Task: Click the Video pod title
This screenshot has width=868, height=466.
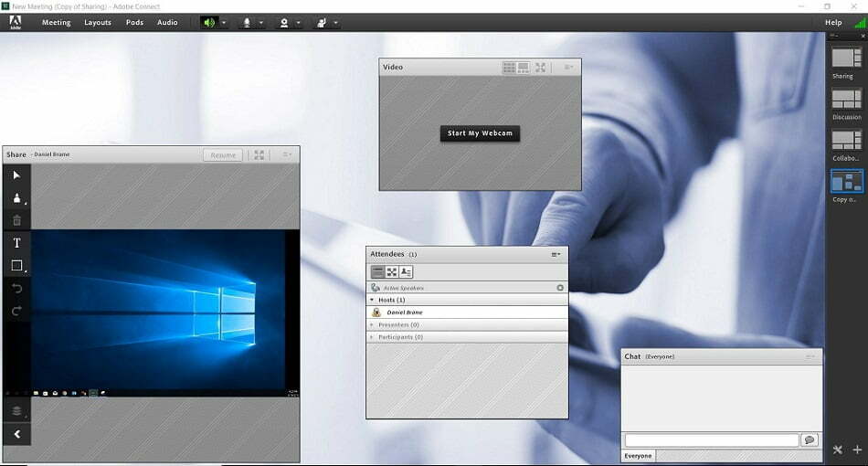Action: (x=393, y=67)
